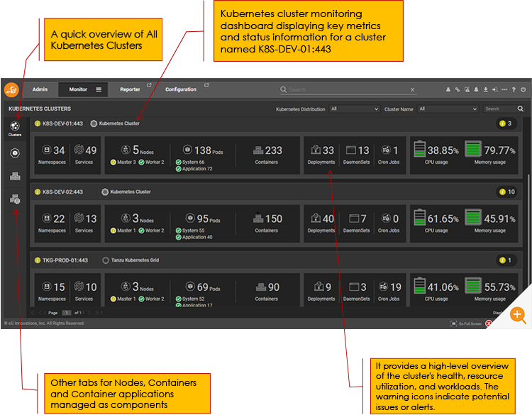Click the alarm monitor icon in header

pyautogui.click(x=467, y=89)
